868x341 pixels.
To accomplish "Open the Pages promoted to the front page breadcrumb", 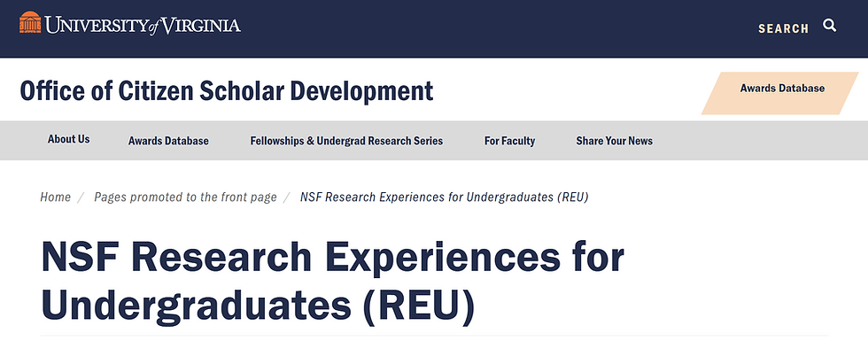I will point(185,197).
